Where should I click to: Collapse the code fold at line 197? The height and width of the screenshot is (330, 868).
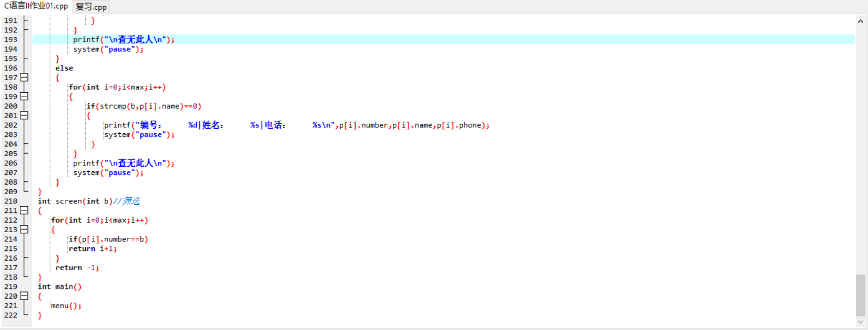(24, 78)
